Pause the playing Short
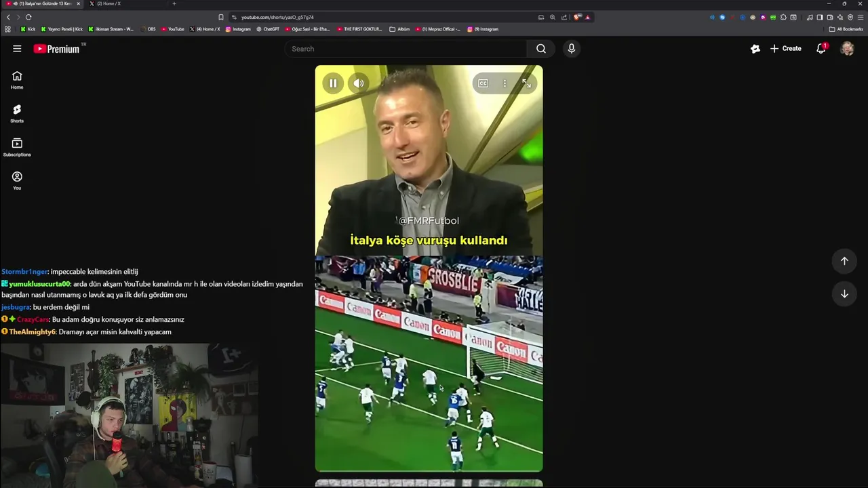This screenshot has width=868, height=488. 333,83
